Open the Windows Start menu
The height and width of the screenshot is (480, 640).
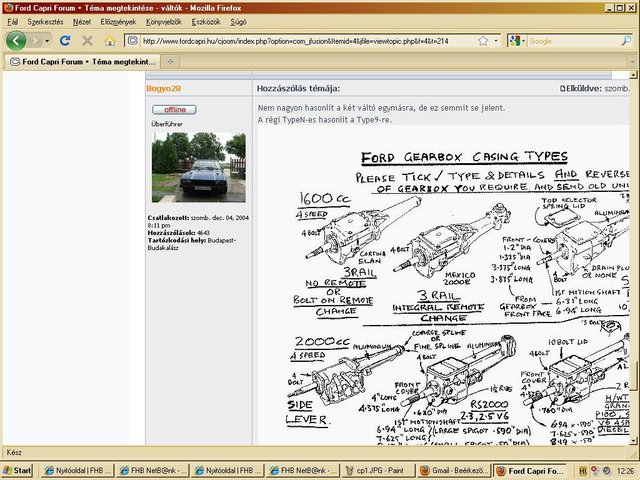[18, 470]
